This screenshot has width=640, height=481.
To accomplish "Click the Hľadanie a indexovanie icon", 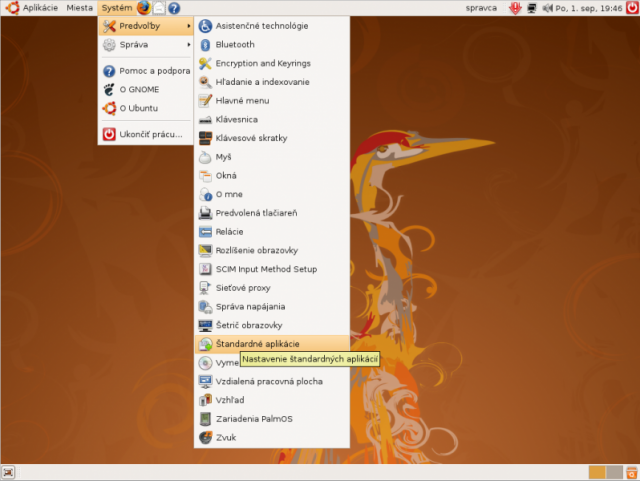I will pos(205,82).
